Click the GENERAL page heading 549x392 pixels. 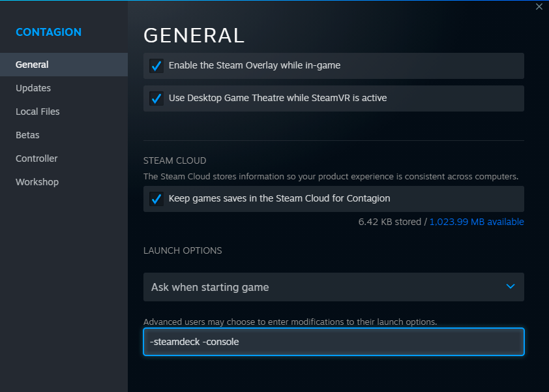(194, 35)
